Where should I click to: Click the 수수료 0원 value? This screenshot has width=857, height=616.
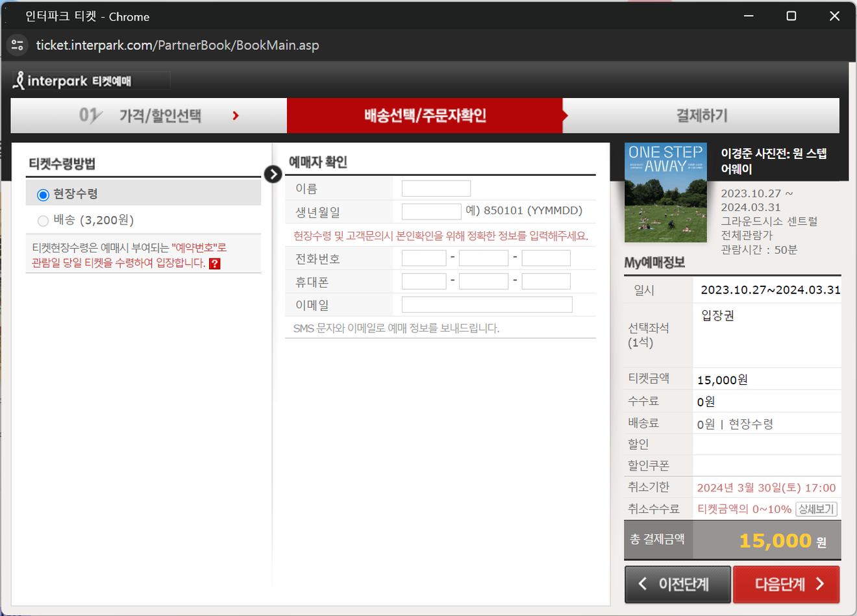tap(706, 402)
